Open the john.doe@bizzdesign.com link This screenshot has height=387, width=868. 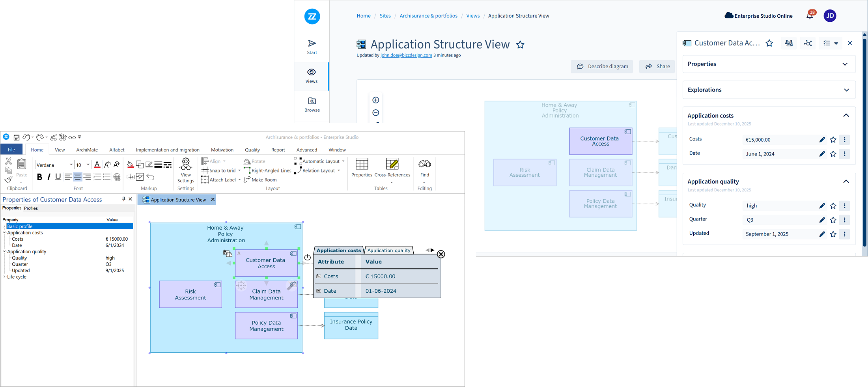pyautogui.click(x=406, y=55)
